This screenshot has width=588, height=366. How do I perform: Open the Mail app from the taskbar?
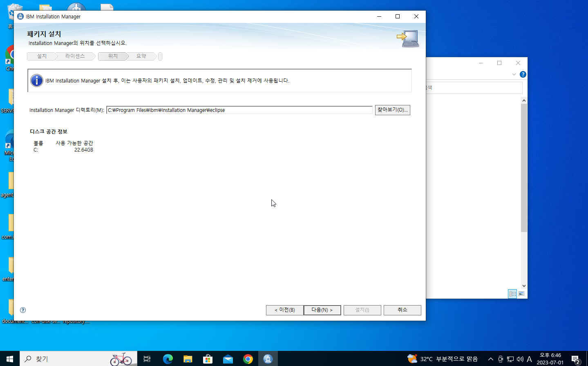click(x=228, y=359)
